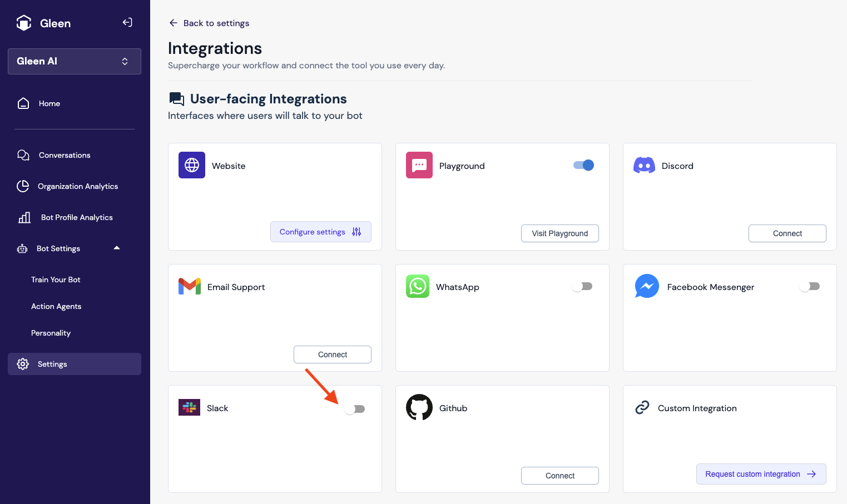847x504 pixels.
Task: Click the Github octocat icon
Action: 419,408
